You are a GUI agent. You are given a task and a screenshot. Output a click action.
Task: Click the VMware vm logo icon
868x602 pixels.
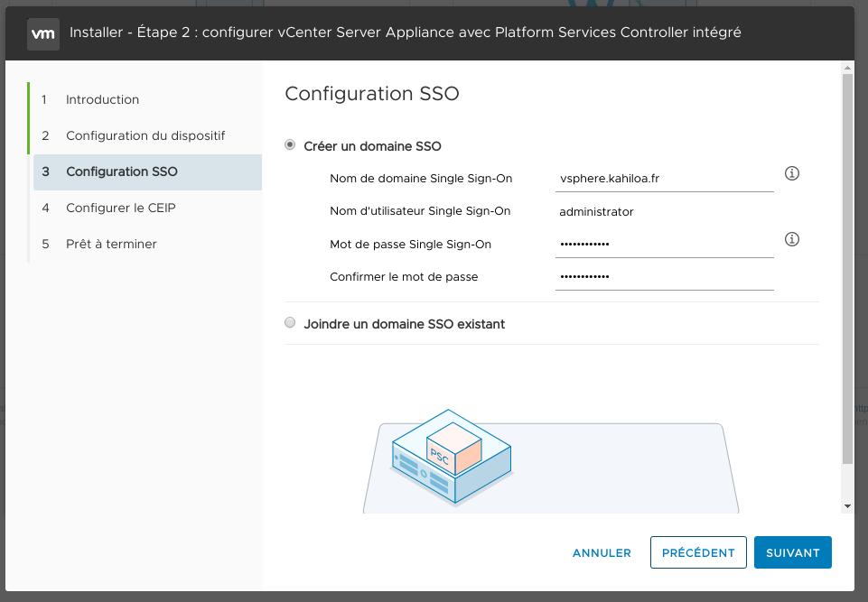[43, 33]
